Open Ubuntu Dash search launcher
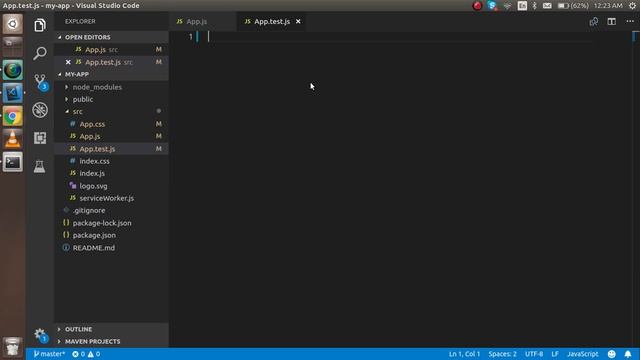The height and width of the screenshot is (360, 640). click(x=13, y=24)
